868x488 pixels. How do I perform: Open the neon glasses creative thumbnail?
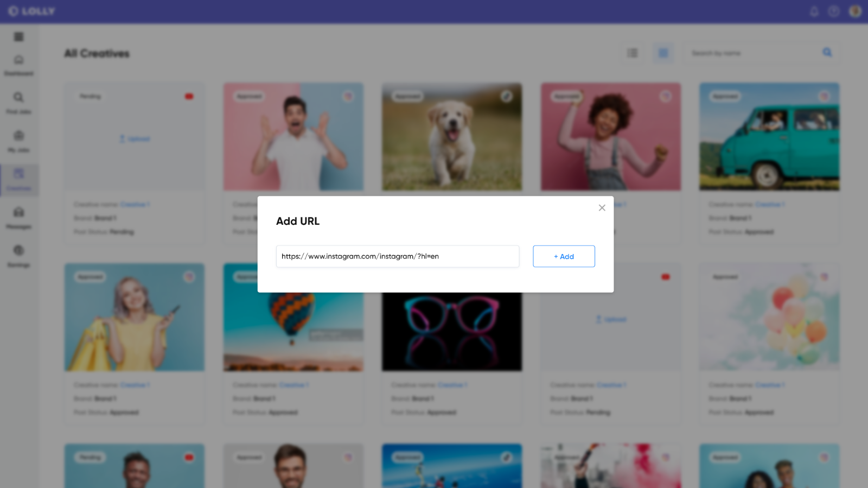pos(452,331)
